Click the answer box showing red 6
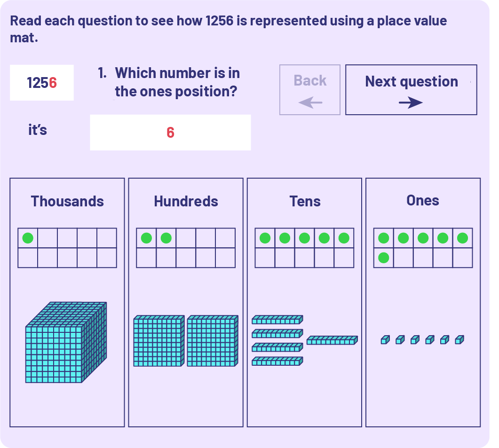Image resolution: width=499 pixels, height=448 pixels. tap(170, 133)
